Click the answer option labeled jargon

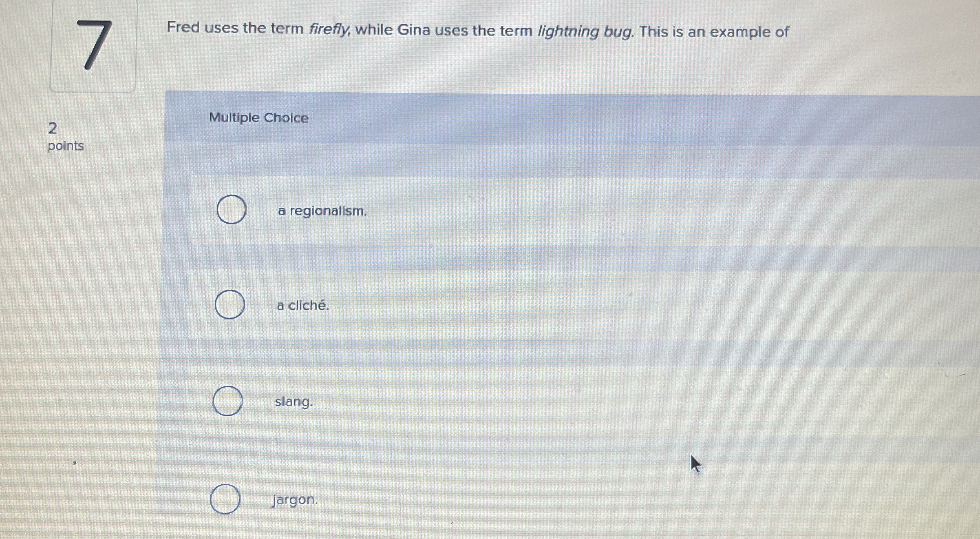coord(294,501)
